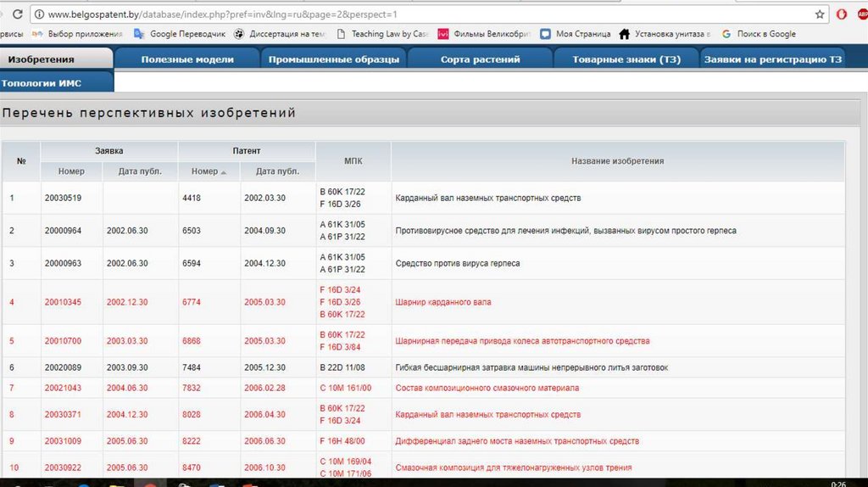Open Промышленные образцы tab
The image size is (868, 487).
[334, 59]
